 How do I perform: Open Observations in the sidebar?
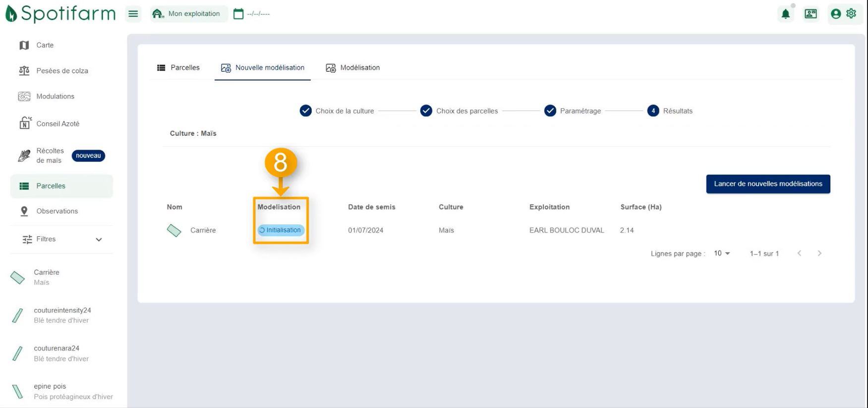pos(57,211)
